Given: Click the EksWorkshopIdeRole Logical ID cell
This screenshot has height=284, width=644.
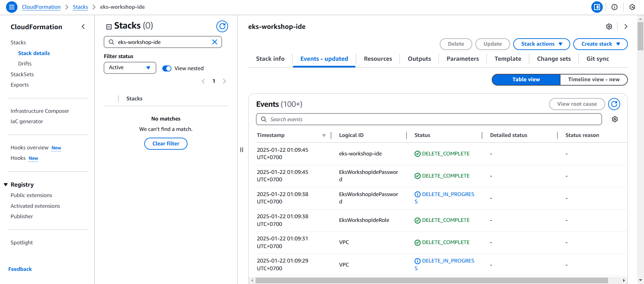Looking at the screenshot, I should click(364, 220).
